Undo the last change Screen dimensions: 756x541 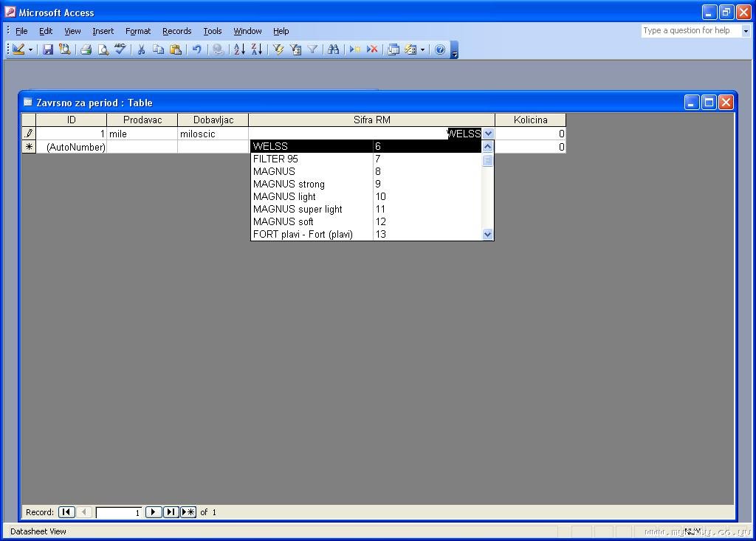[x=196, y=49]
